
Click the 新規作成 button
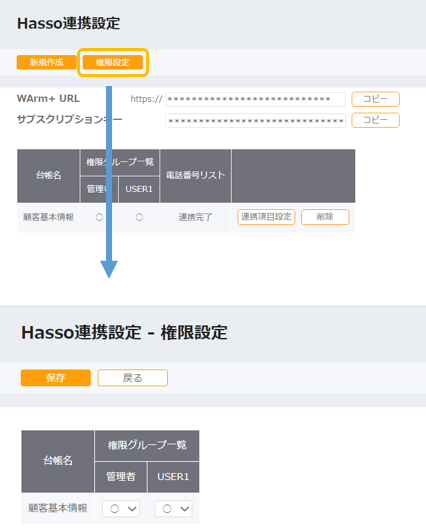tap(46, 62)
